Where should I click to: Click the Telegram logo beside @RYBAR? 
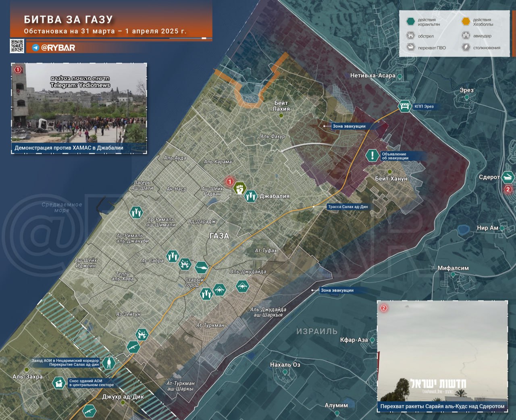tap(35, 48)
